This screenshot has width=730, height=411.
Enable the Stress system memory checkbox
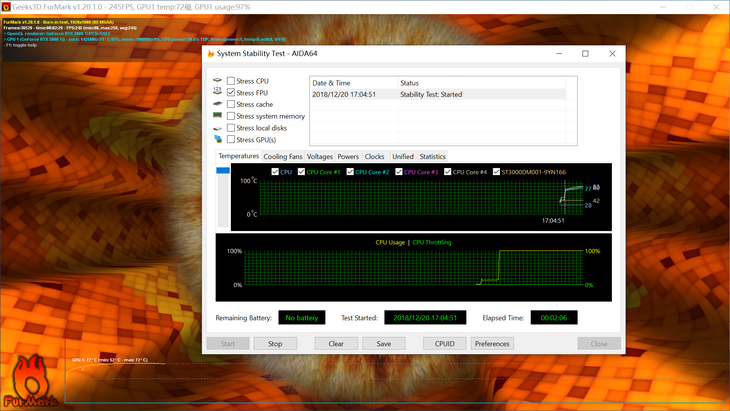231,116
